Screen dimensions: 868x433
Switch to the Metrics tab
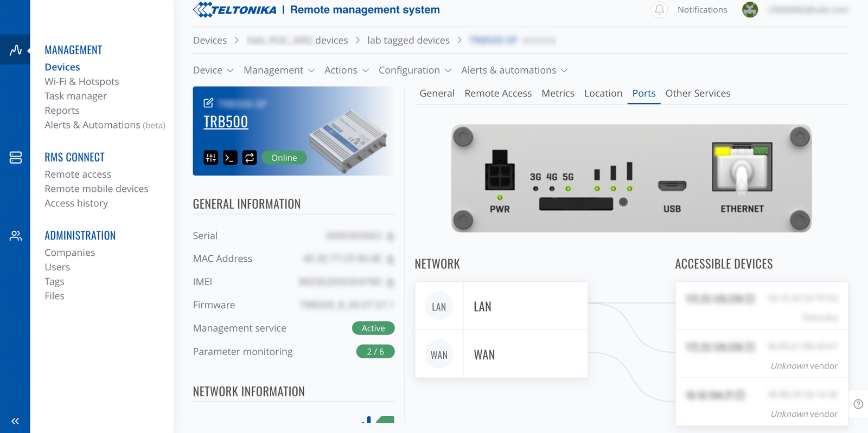click(558, 93)
